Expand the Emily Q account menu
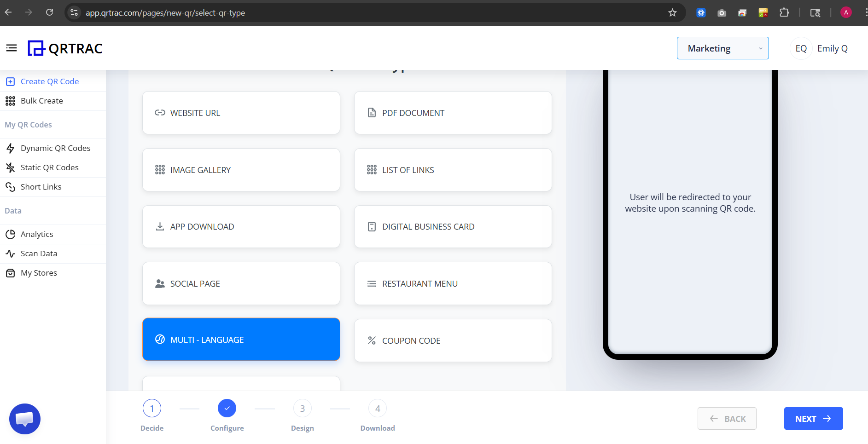The image size is (868, 444). point(832,48)
